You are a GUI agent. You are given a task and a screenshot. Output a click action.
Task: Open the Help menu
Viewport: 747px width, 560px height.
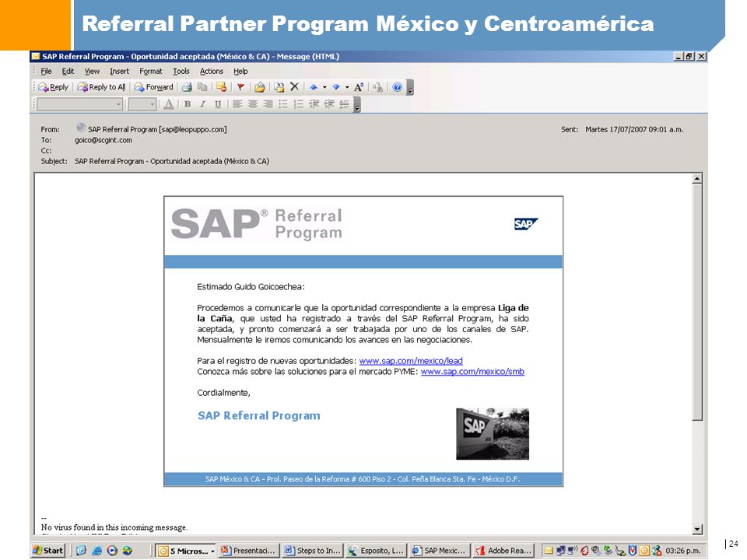pos(240,71)
